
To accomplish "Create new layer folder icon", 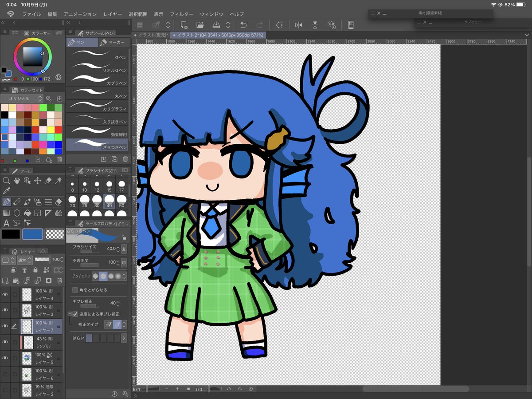I will tap(16, 280).
